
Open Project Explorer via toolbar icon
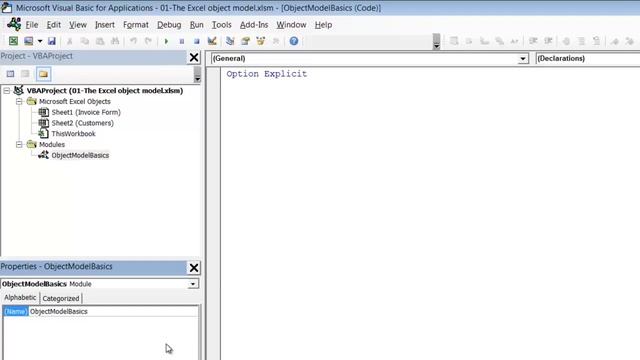(x=230, y=41)
